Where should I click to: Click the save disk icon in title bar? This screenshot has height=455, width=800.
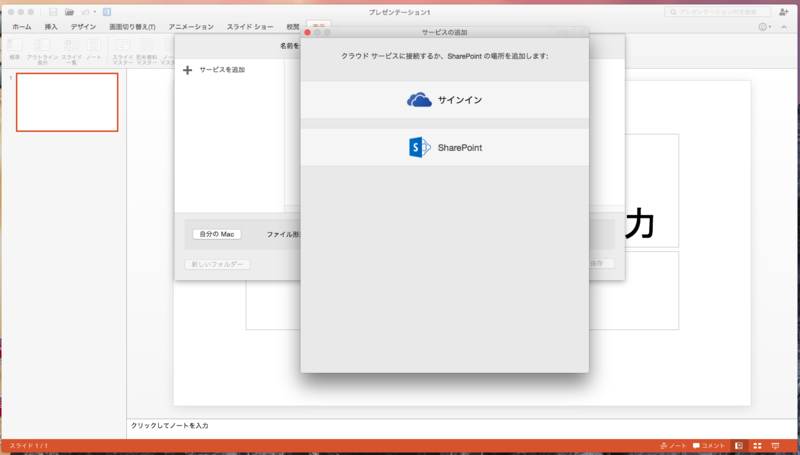[x=53, y=12]
